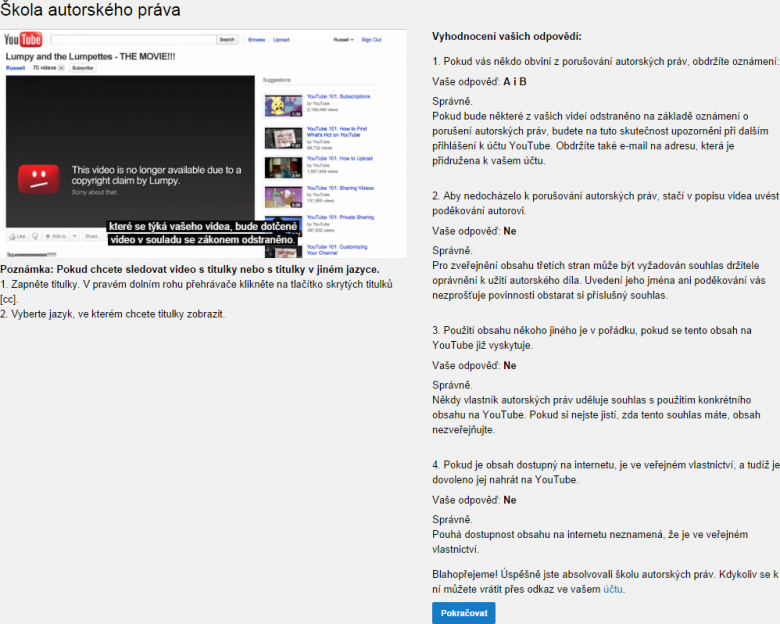The width and height of the screenshot is (780, 624).
Task: Click the copyright claim message in the player
Action: click(156, 175)
